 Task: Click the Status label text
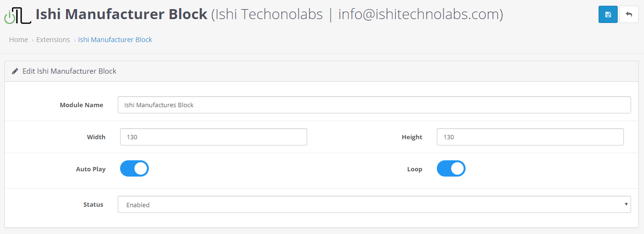click(93, 204)
